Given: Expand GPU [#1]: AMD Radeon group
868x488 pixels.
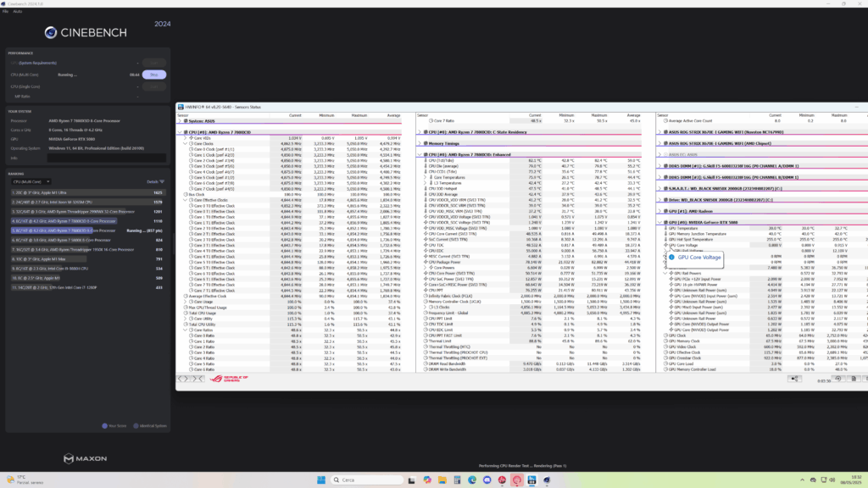Looking at the screenshot, I should (x=659, y=211).
